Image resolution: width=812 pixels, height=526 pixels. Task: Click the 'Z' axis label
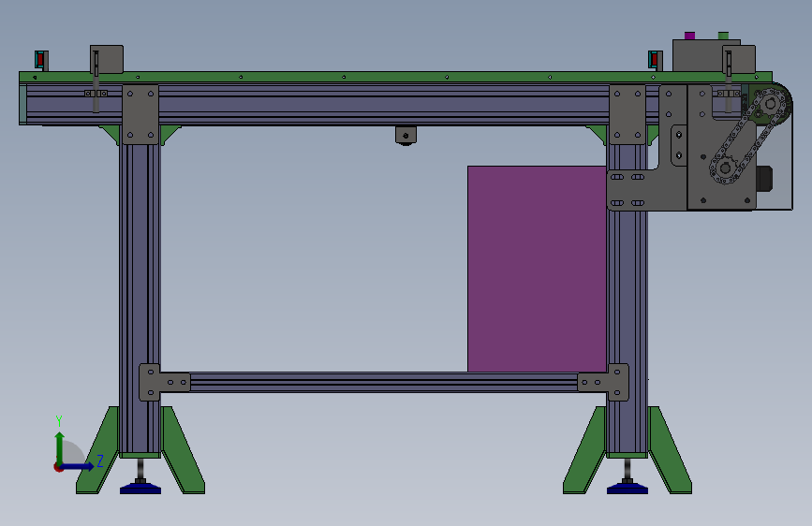[x=100, y=460]
